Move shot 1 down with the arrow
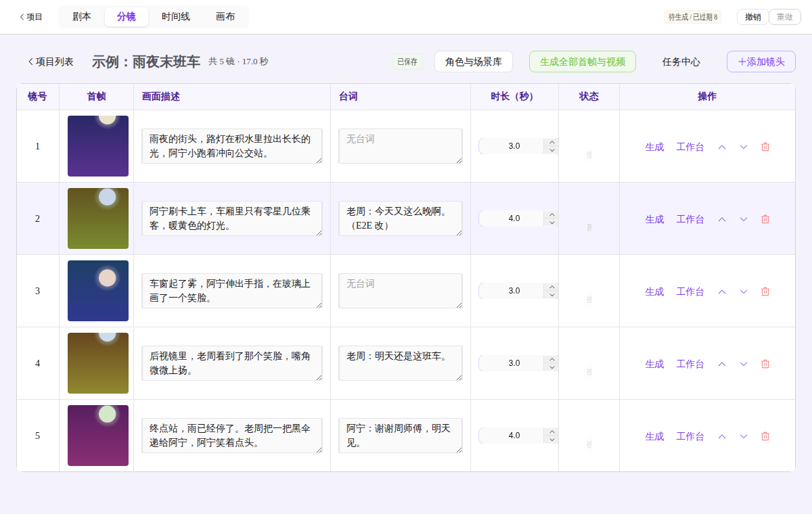The image size is (812, 514). click(744, 147)
